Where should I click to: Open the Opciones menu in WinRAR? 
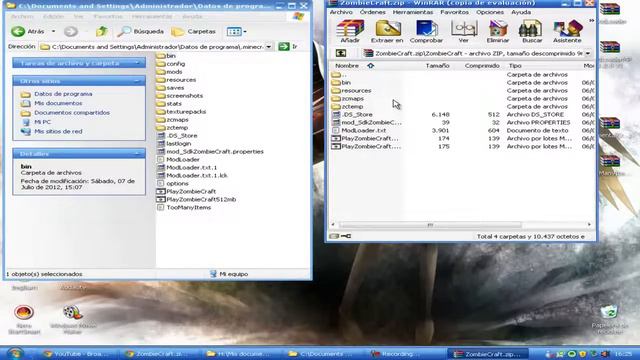pyautogui.click(x=490, y=12)
